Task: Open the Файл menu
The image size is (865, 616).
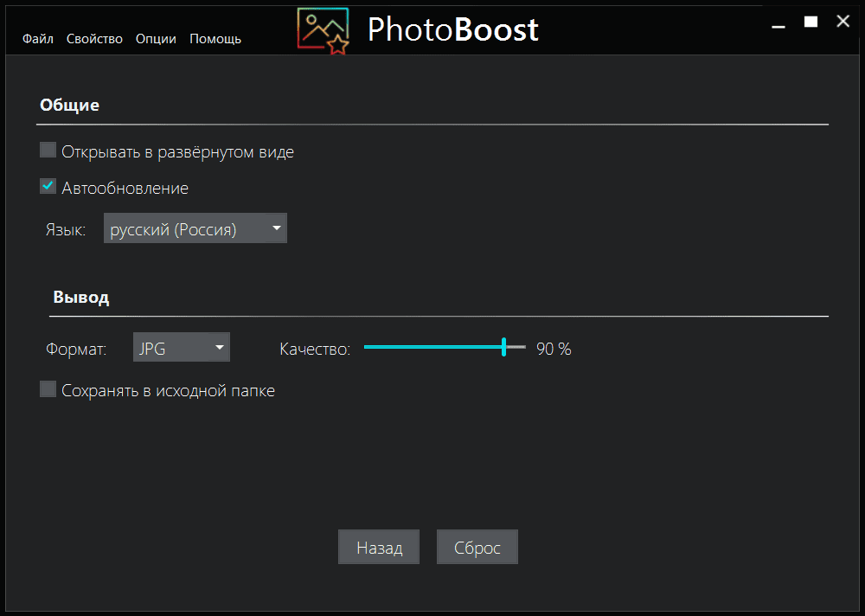Action: [x=37, y=39]
